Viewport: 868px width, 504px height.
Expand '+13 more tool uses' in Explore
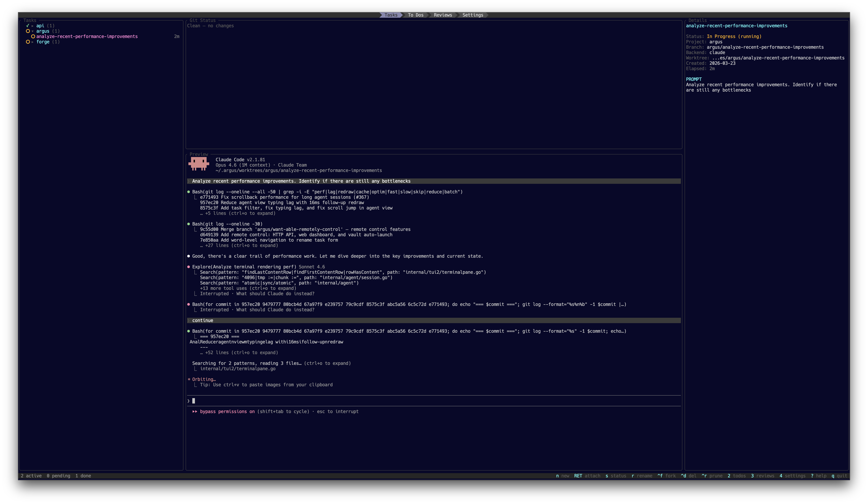tap(248, 289)
